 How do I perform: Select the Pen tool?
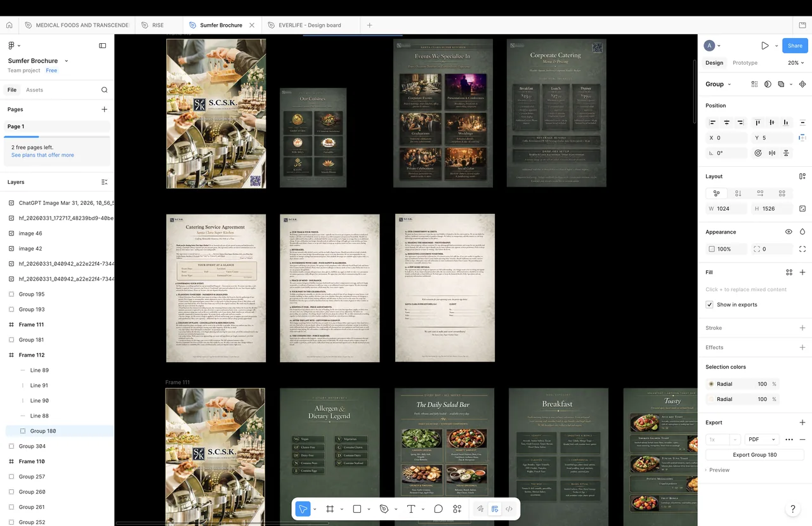point(384,509)
